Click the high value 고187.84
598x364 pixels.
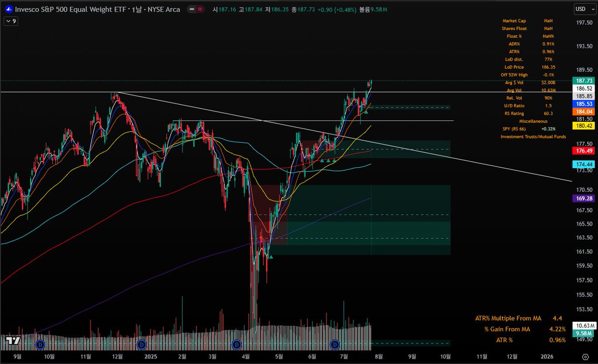(251, 9)
